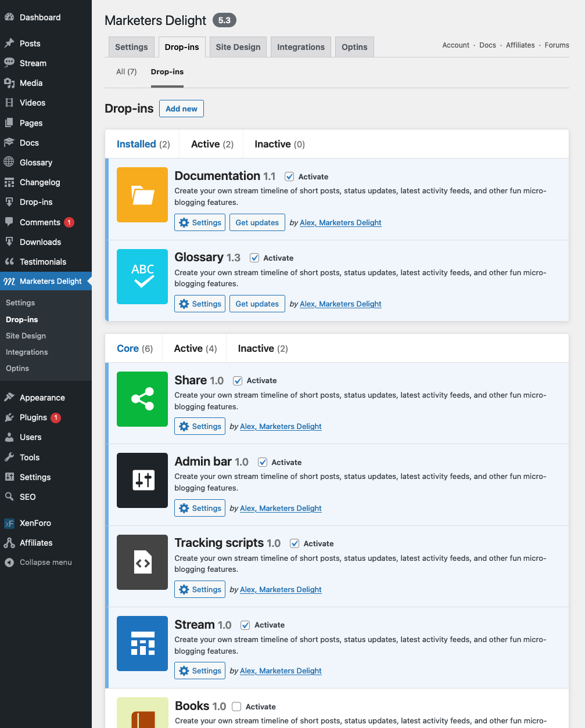585x728 pixels.
Task: Click the Users person icon
Action: coord(9,437)
